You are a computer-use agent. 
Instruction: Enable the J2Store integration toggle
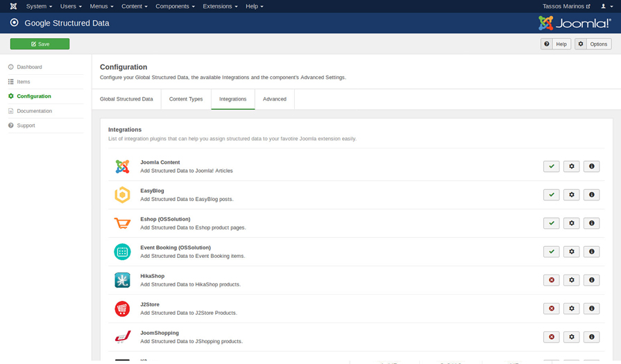click(x=551, y=309)
